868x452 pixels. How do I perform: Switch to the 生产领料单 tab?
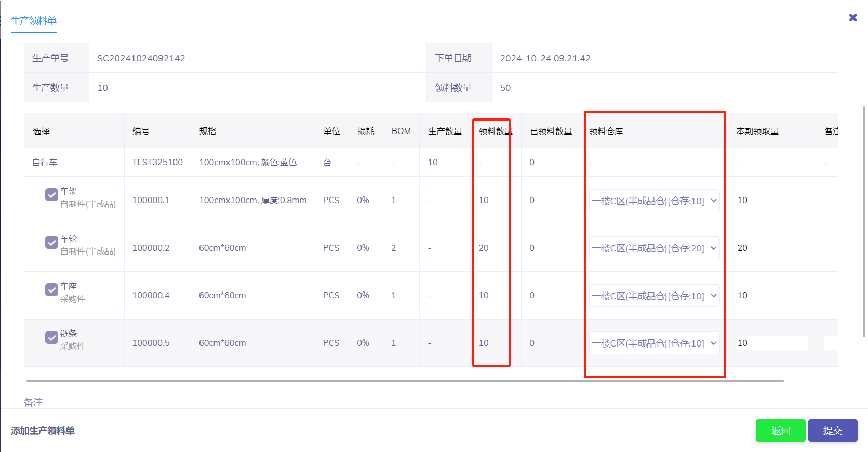34,21
